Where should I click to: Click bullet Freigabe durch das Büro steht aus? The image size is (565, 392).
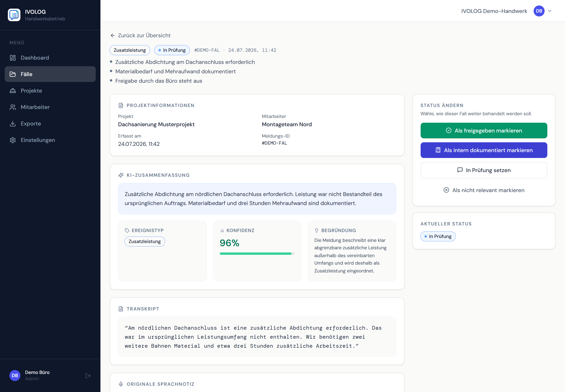click(159, 81)
